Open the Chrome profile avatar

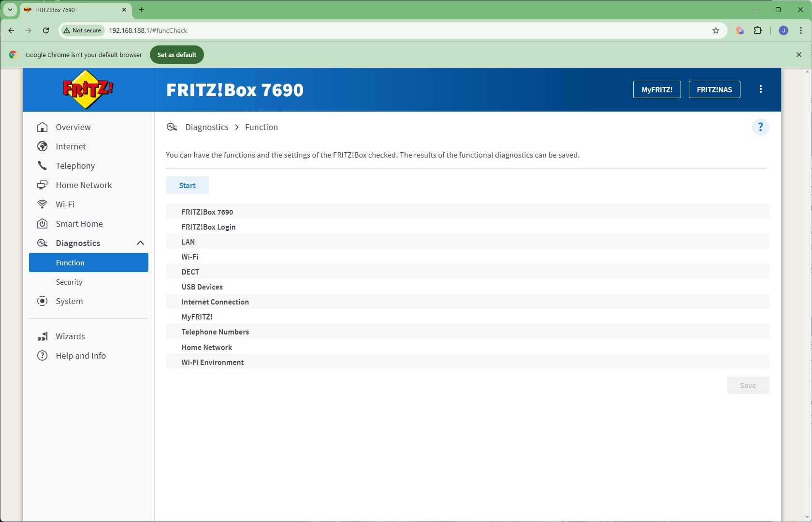pyautogui.click(x=783, y=30)
